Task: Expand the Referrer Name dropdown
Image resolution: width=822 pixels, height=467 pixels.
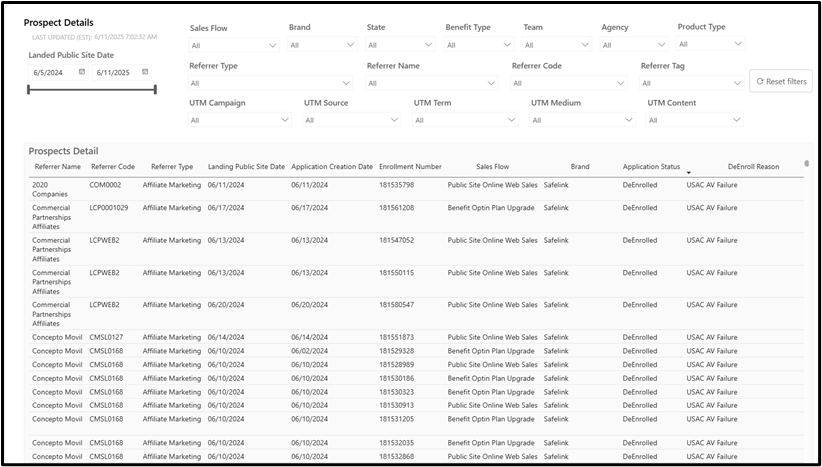Action: point(432,83)
